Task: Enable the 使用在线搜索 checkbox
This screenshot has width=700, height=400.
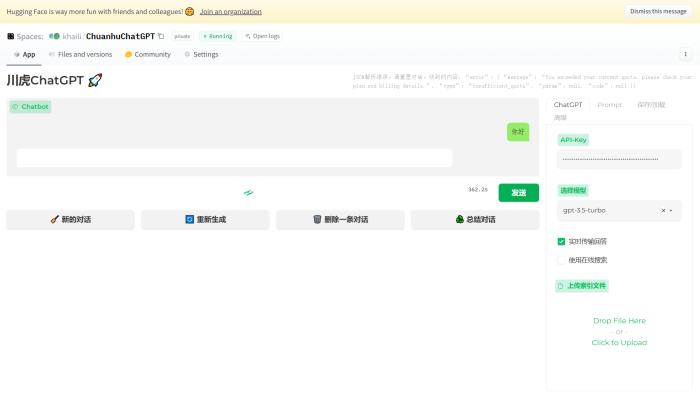Action: 562,260
